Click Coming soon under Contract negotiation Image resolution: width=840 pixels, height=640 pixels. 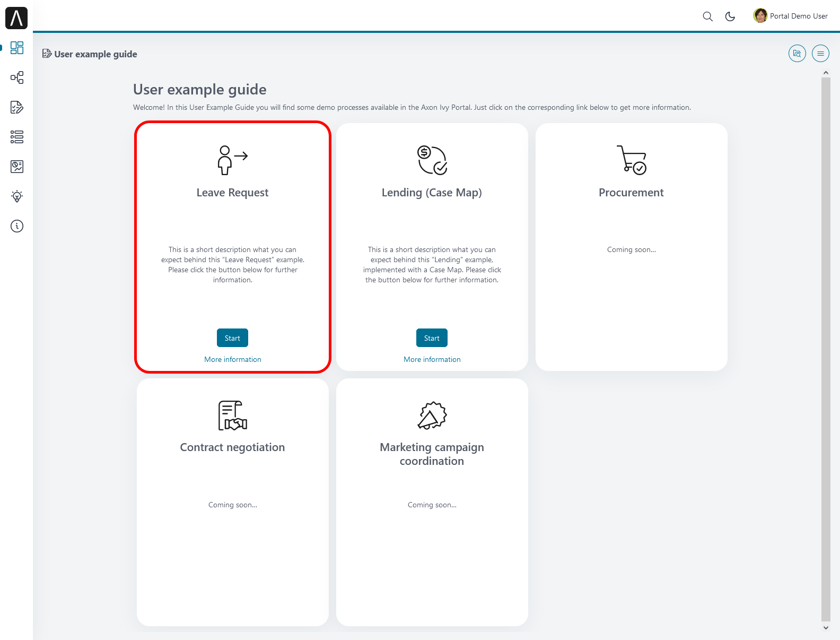pos(233,505)
